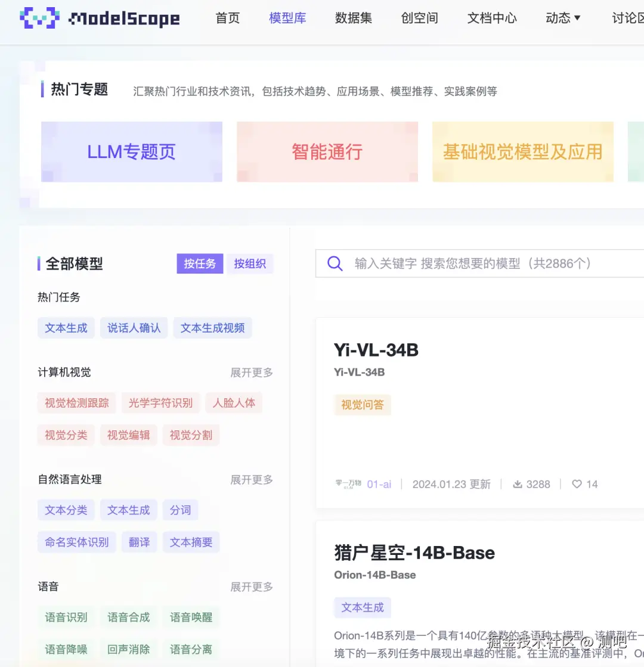
Task: Select the 分词 tag
Action: click(x=180, y=510)
